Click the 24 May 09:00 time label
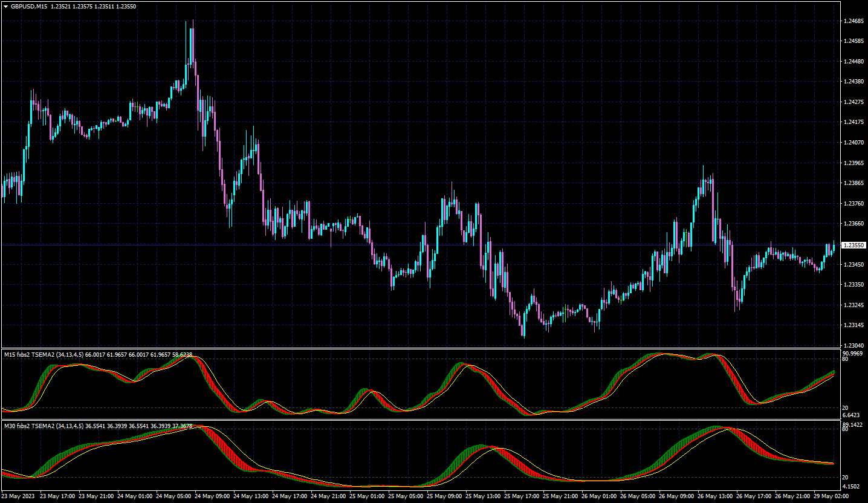 pos(212,496)
